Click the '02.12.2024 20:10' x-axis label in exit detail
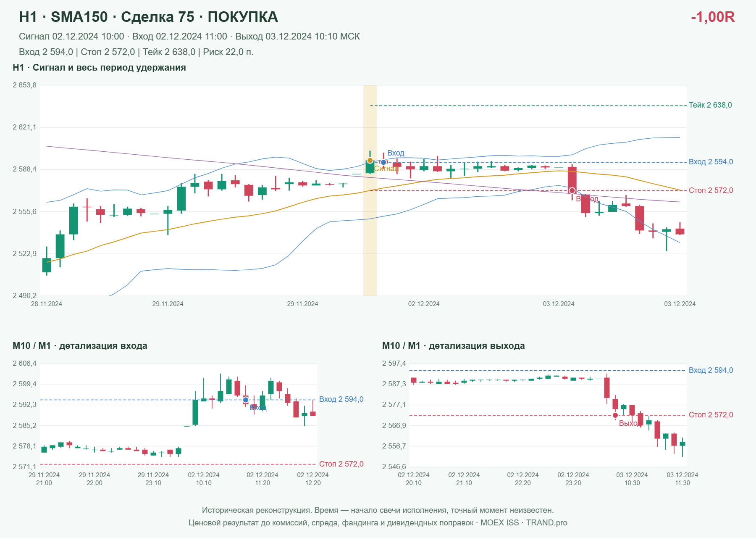Screen dimensions: 756x538 (x=414, y=479)
